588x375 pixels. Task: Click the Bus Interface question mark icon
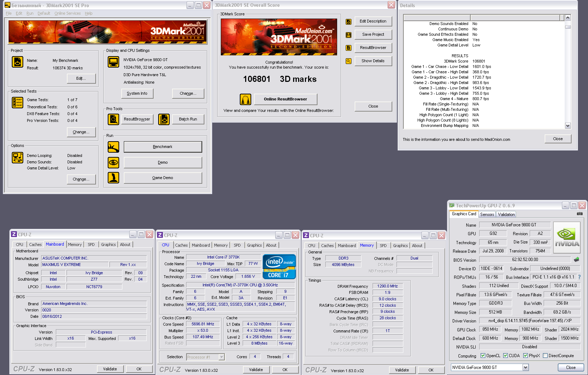(x=579, y=277)
